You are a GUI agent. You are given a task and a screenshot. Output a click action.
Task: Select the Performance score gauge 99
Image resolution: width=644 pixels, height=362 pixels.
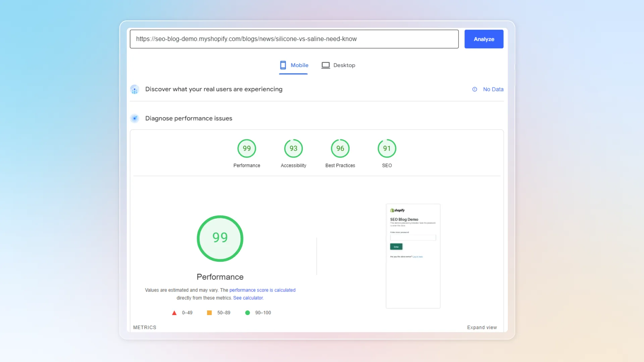point(247,148)
